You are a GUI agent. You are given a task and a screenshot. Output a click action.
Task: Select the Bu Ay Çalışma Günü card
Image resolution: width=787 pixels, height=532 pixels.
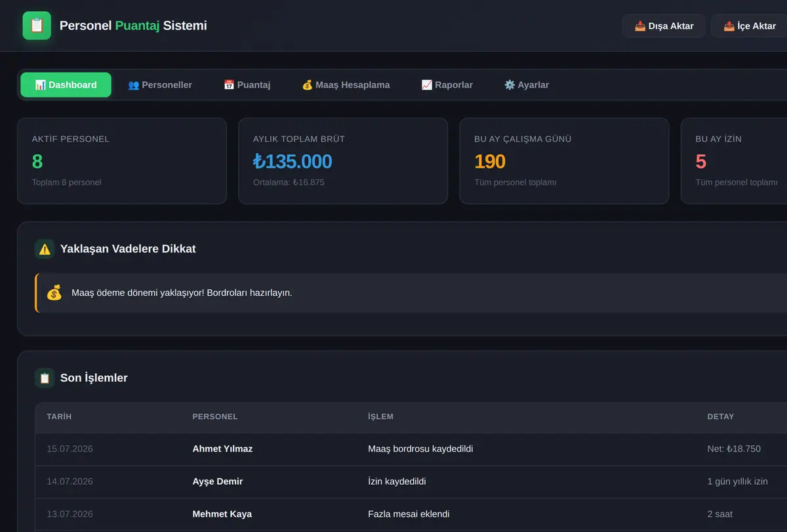565,161
